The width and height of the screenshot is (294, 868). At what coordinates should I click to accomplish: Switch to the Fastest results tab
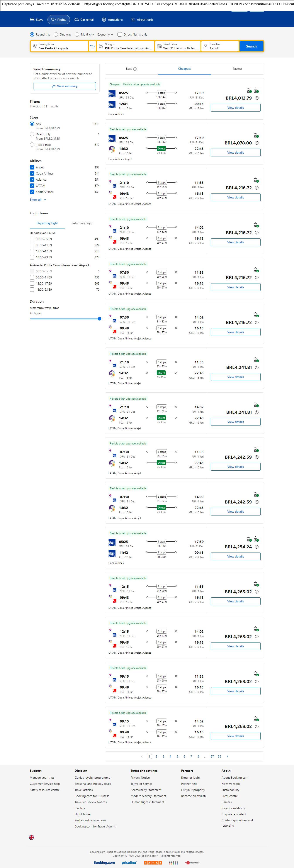point(237,69)
